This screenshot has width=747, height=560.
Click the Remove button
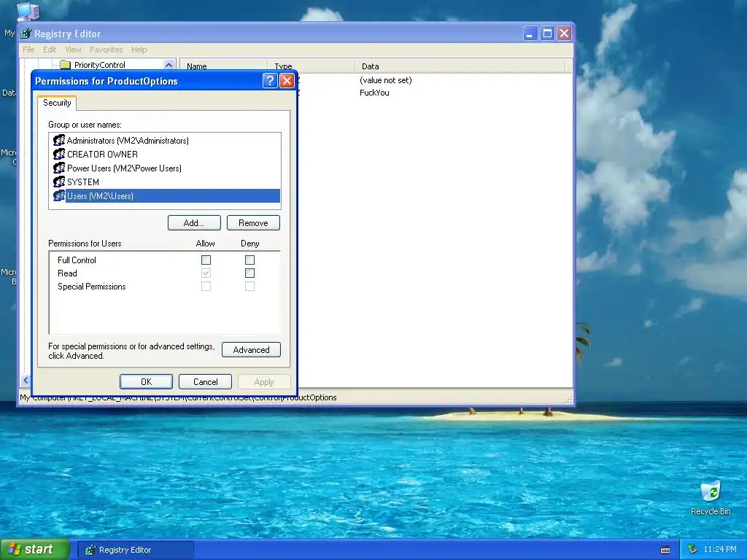click(x=253, y=223)
